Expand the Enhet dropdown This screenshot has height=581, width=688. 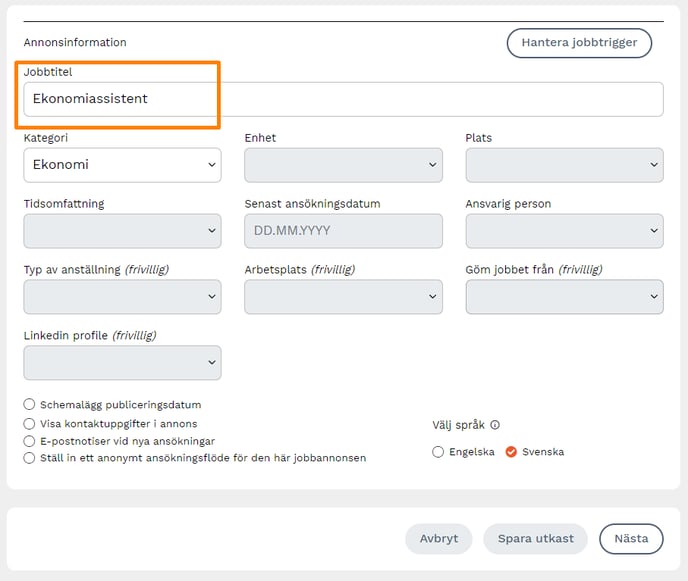pos(343,165)
